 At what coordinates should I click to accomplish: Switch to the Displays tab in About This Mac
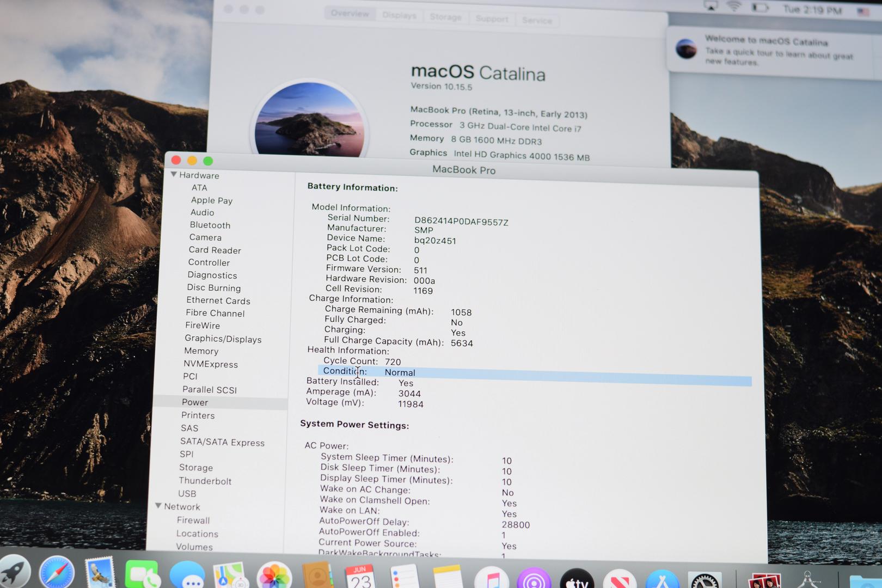399,15
